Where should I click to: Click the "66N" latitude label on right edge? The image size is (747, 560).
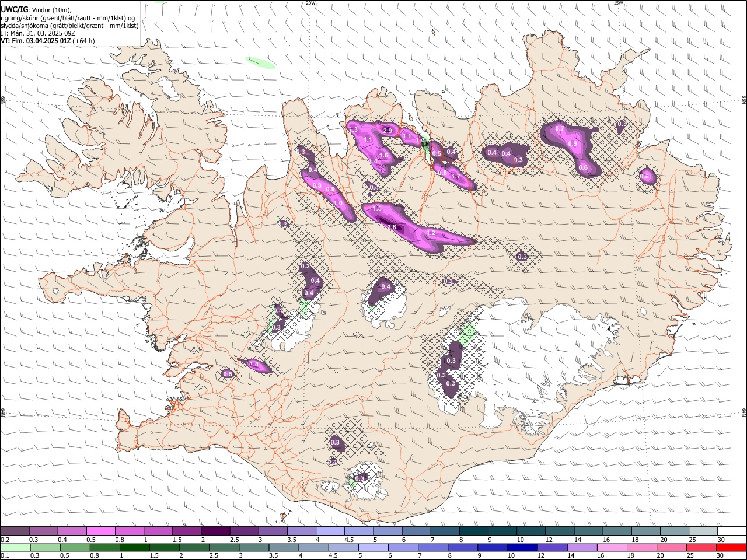click(744, 101)
